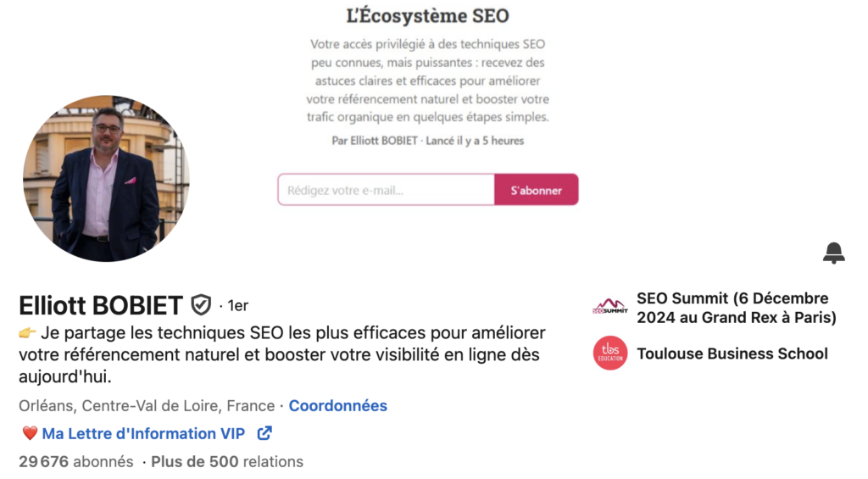Screen dimensions: 868x479
Task: Click the Elliott BOBIET profile name
Action: [101, 304]
